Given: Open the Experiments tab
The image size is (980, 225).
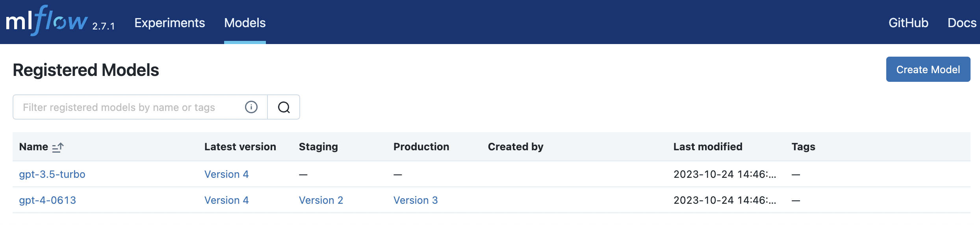Looking at the screenshot, I should click(x=170, y=23).
